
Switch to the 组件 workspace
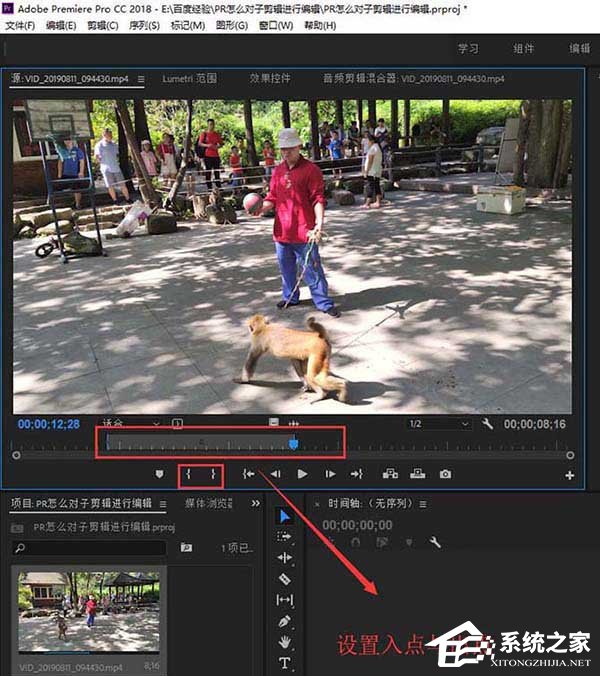523,48
